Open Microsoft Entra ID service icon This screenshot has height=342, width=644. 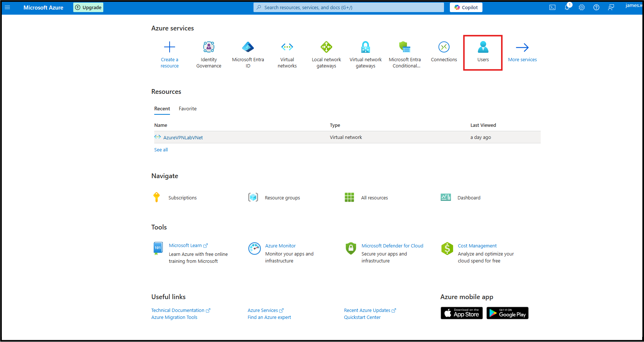248,47
